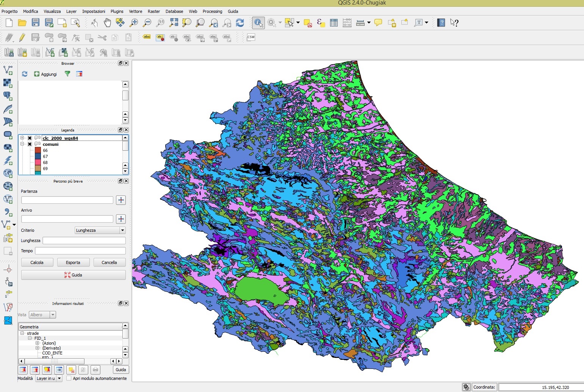This screenshot has height=392, width=584.
Task: Open the Processing menu
Action: [213, 11]
